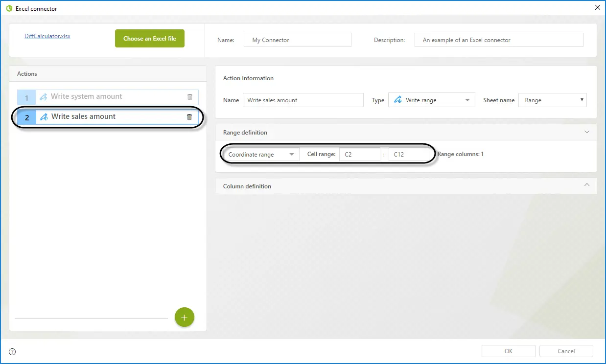Image resolution: width=606 pixels, height=364 pixels.
Task: Confirm with the OK button
Action: point(509,351)
